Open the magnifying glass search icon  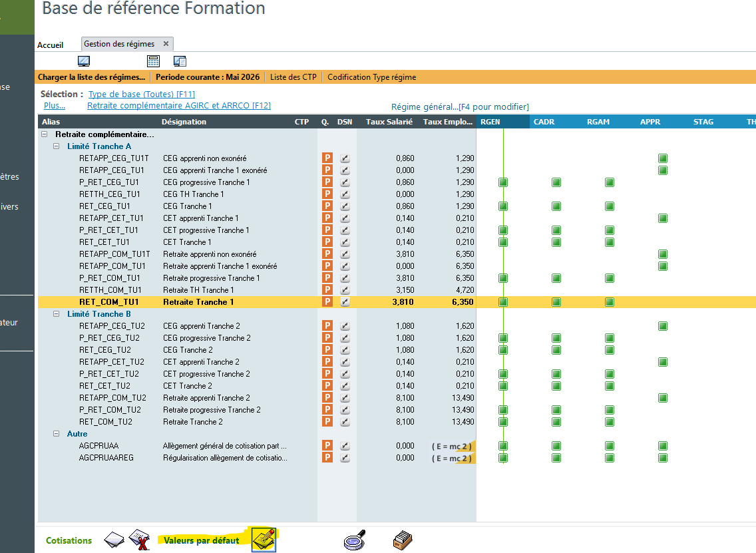354,540
